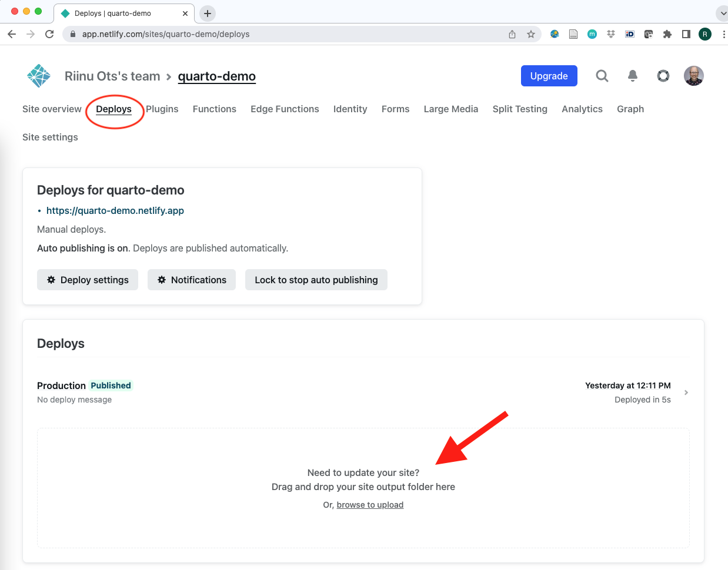The image size is (728, 570).
Task: Go back with the browser back arrow
Action: coord(12,34)
